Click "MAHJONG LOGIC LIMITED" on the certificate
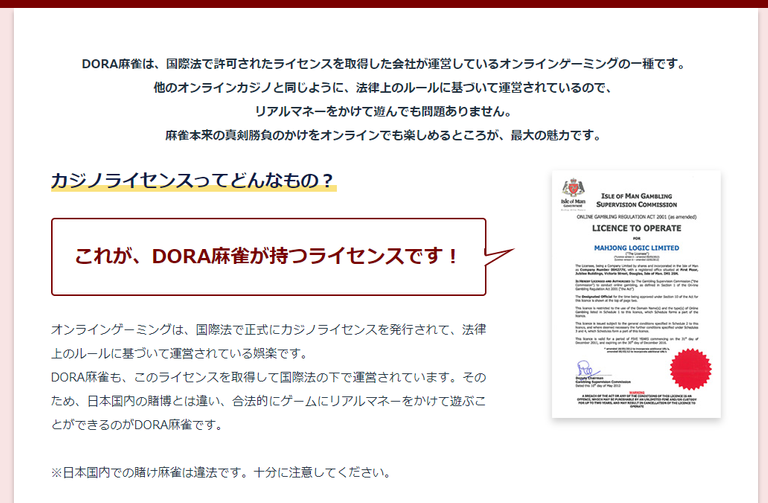 click(636, 248)
